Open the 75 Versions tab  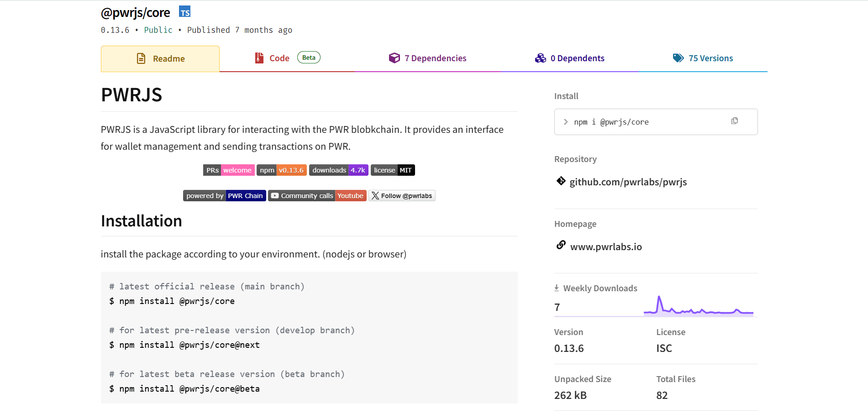pyautogui.click(x=711, y=58)
